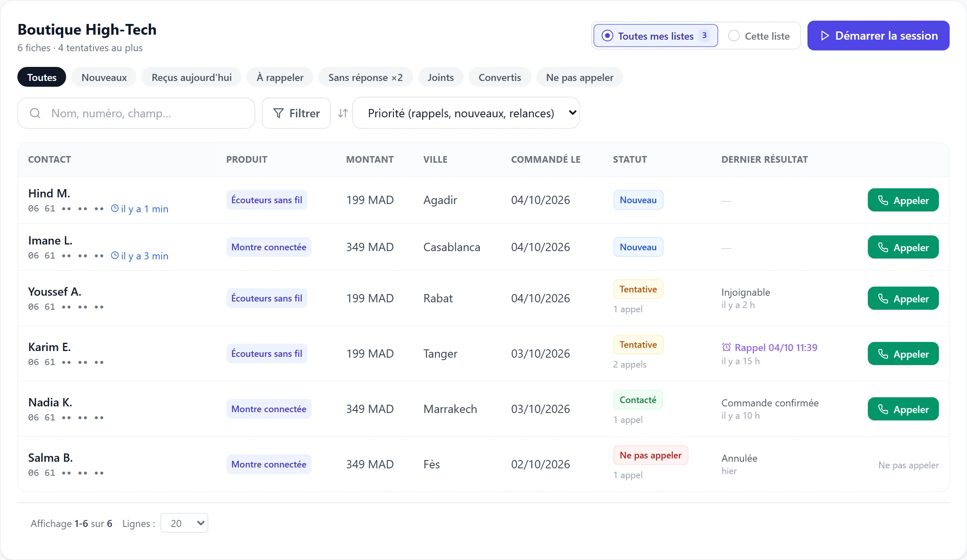Click the Commande confirmée result text
This screenshot has height=560, width=967.
pos(770,403)
